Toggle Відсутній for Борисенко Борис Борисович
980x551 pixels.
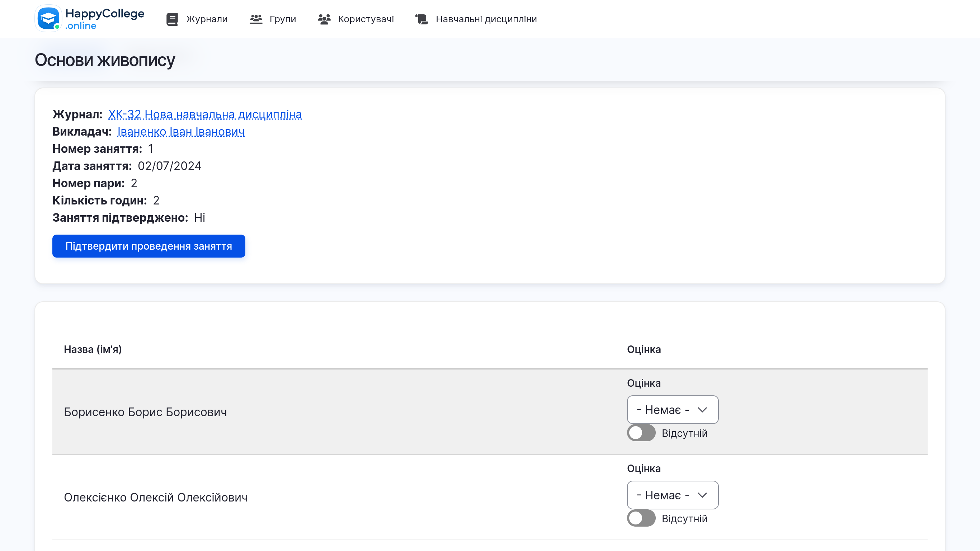click(641, 433)
